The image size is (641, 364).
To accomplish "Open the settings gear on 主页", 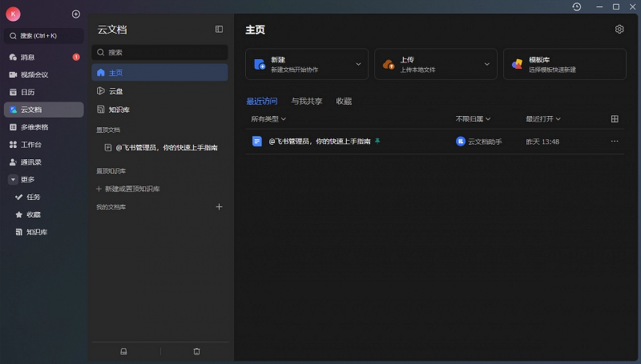I will (619, 28).
